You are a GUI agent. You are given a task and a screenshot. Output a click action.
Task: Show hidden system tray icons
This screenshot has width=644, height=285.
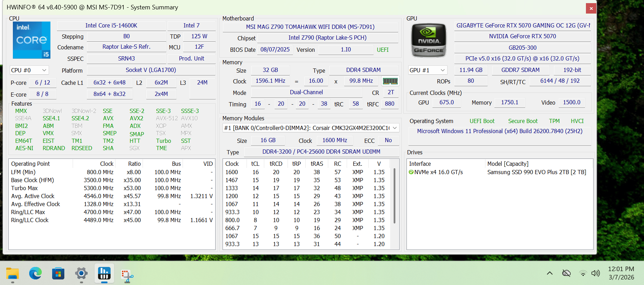click(550, 273)
